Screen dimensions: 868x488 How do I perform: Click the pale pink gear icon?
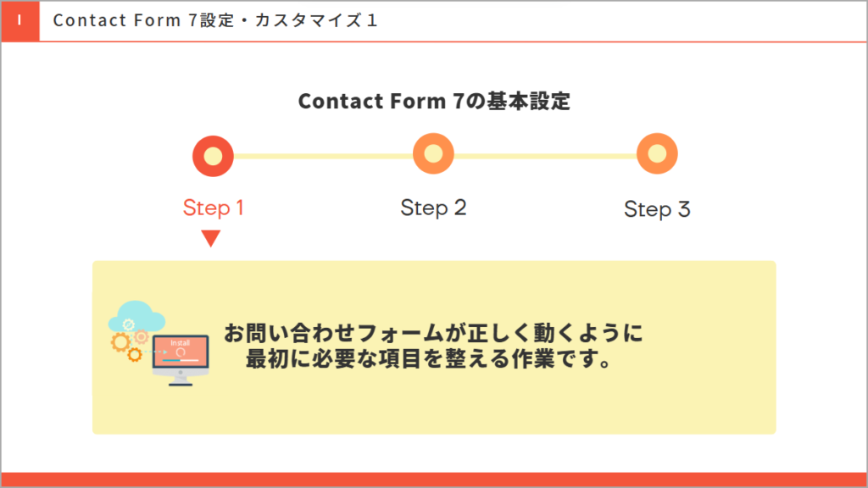tap(142, 337)
